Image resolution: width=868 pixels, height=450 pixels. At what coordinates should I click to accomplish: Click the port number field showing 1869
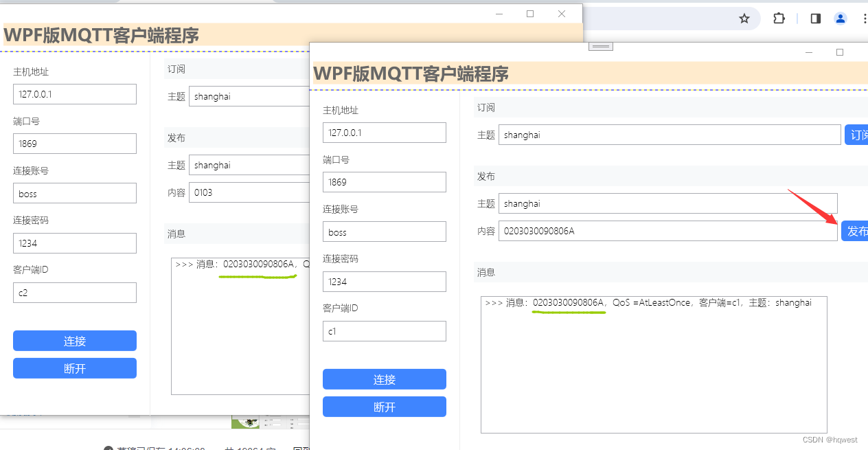click(384, 181)
